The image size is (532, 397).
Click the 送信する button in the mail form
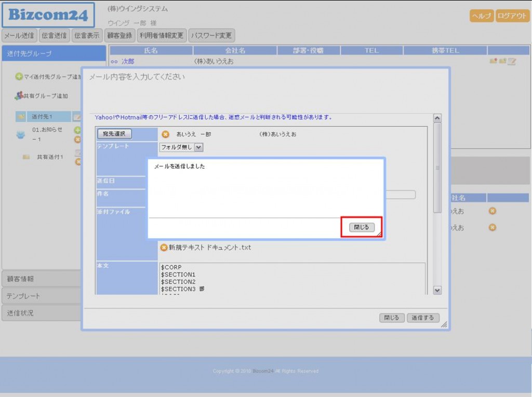423,318
